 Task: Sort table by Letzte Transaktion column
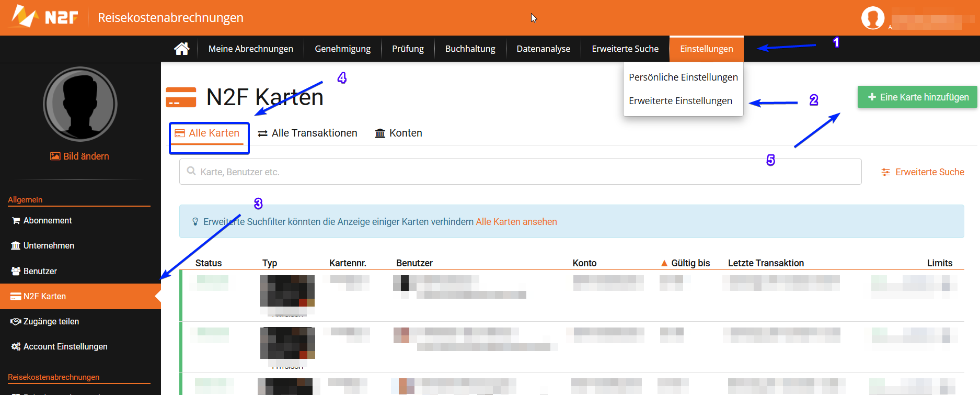point(766,263)
